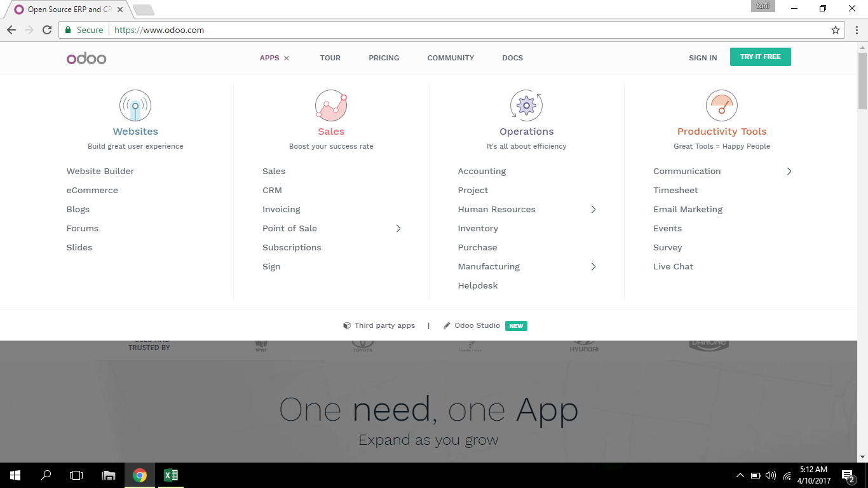Click the secure padlock icon
The height and width of the screenshot is (488, 868).
[68, 30]
